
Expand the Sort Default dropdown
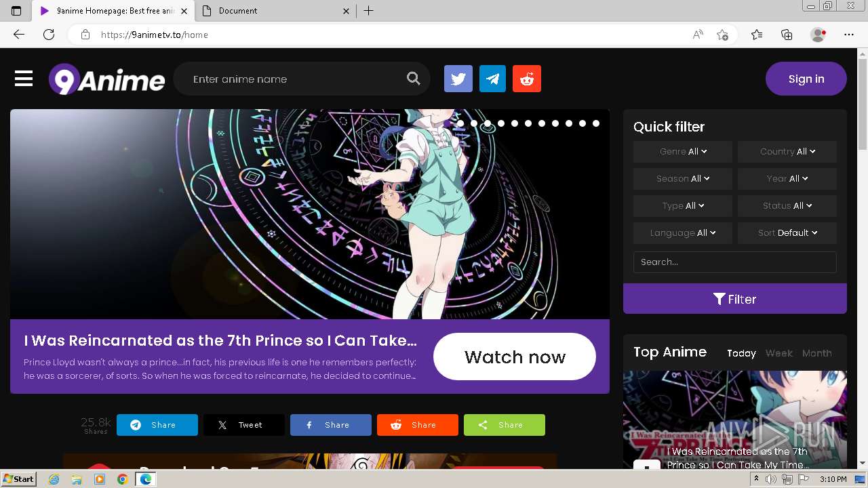(787, 233)
